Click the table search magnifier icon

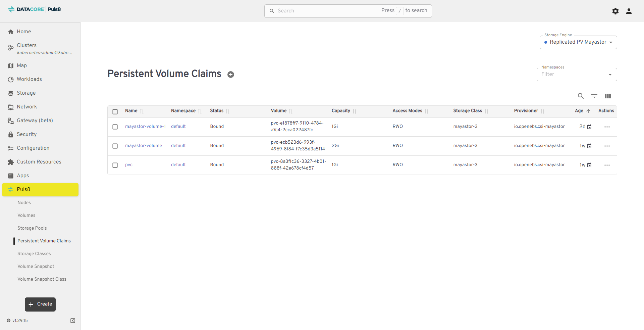[581, 96]
